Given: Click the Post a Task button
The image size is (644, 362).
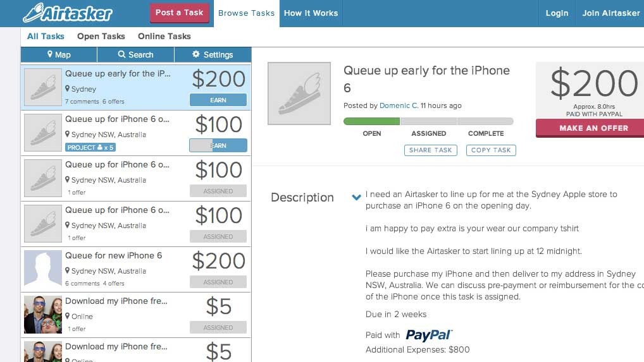Looking at the screenshot, I should [x=180, y=13].
